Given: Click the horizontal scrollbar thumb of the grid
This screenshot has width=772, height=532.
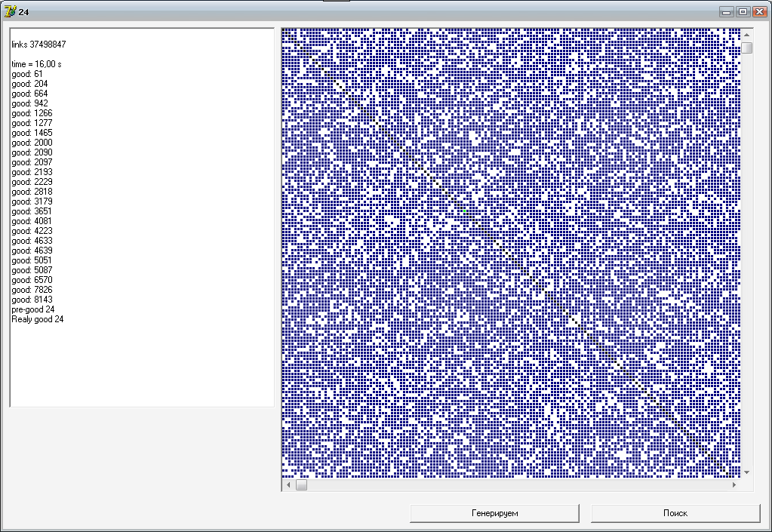Looking at the screenshot, I should 301,485.
